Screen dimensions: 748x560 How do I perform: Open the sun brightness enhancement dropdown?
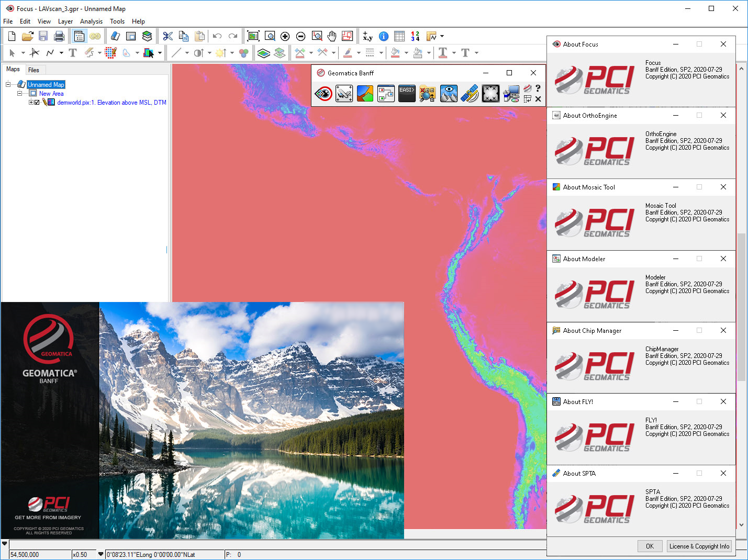click(232, 53)
